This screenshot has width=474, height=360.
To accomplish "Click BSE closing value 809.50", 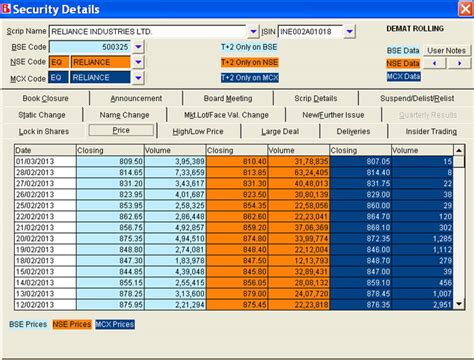I will click(x=110, y=161).
